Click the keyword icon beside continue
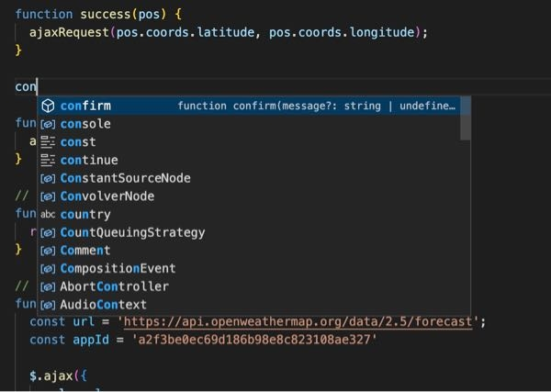The width and height of the screenshot is (551, 392). 48,160
